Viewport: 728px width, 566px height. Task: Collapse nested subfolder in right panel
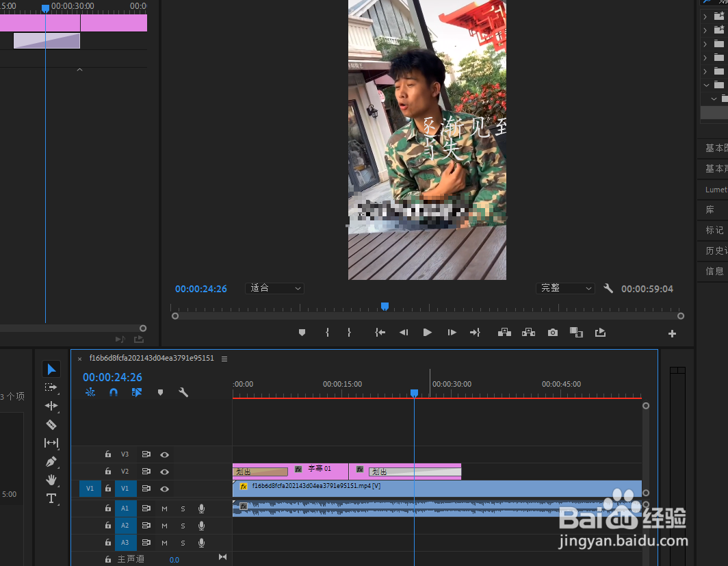[714, 99]
